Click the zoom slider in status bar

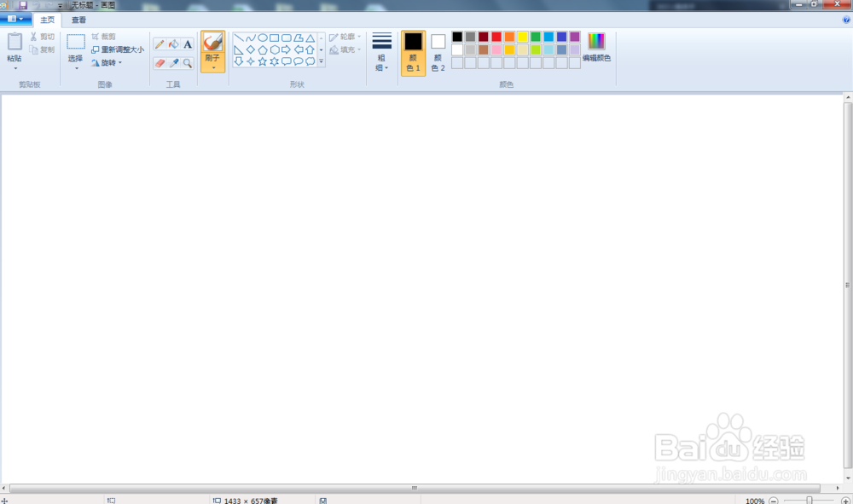[809, 501]
